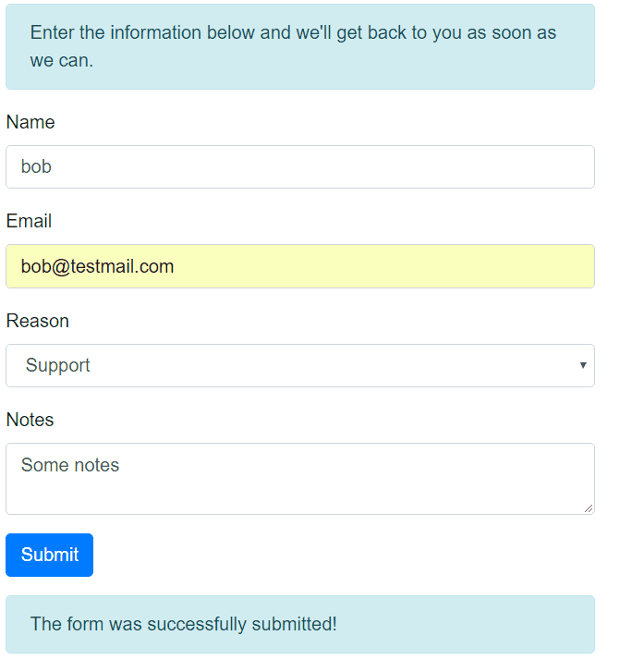Click the Reason dropdown arrow
The height and width of the screenshot is (660, 644).
[583, 365]
